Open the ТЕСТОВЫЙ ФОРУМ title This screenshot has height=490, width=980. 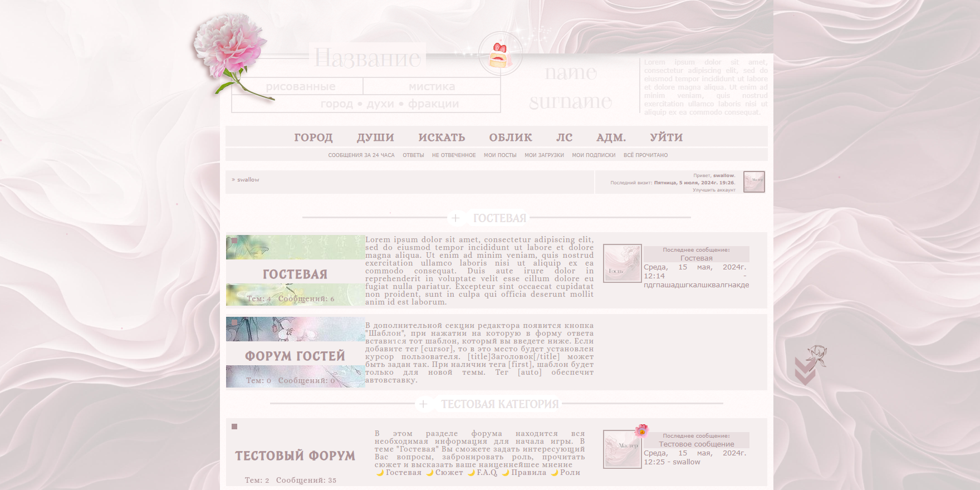point(295,456)
